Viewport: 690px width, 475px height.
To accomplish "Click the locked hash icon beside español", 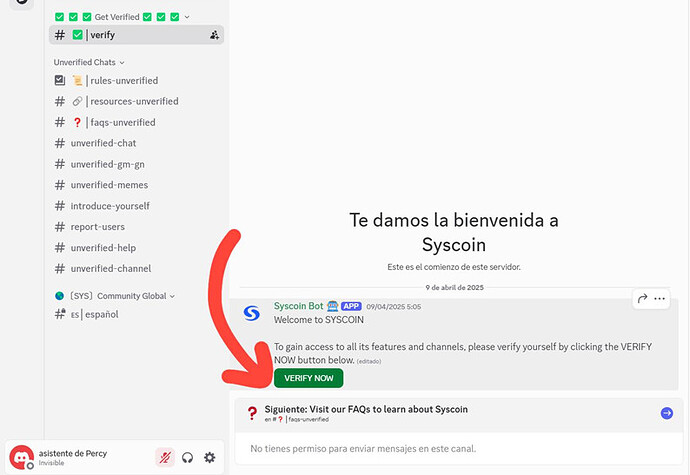I will [60, 314].
